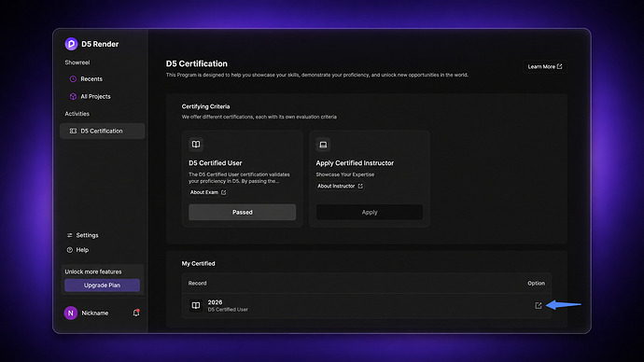Click the Apply Certified Instructor card title

click(x=355, y=163)
